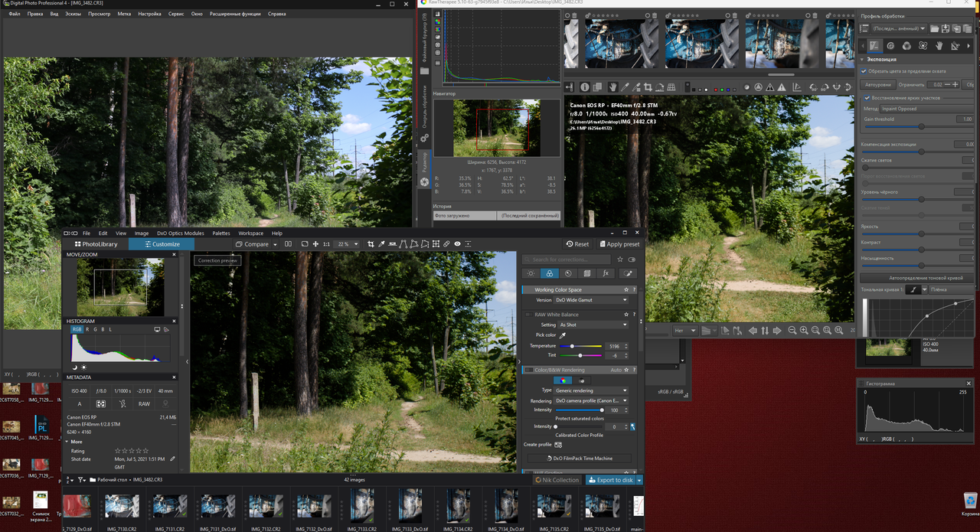Click the Save profile icon in RawTherapee
Screen dimensions: 980x532
coord(946,29)
